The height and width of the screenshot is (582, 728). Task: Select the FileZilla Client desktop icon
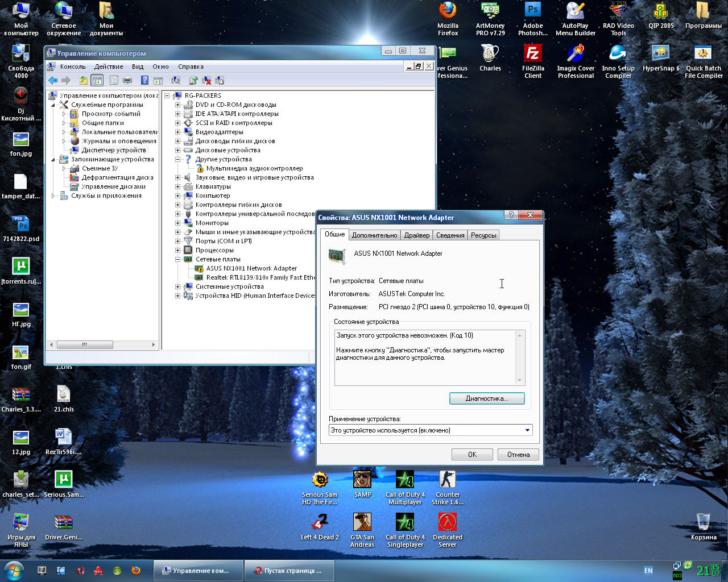pos(533,62)
